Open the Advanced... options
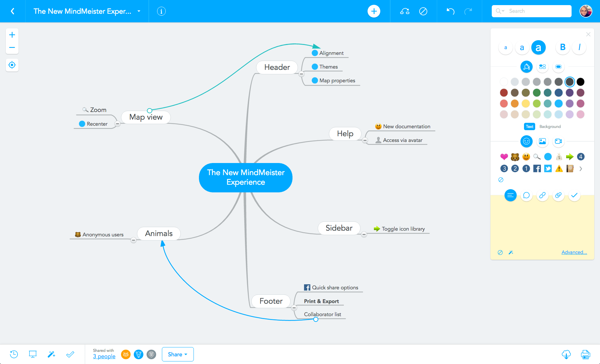Viewport: 600px width, 364px height. click(574, 252)
